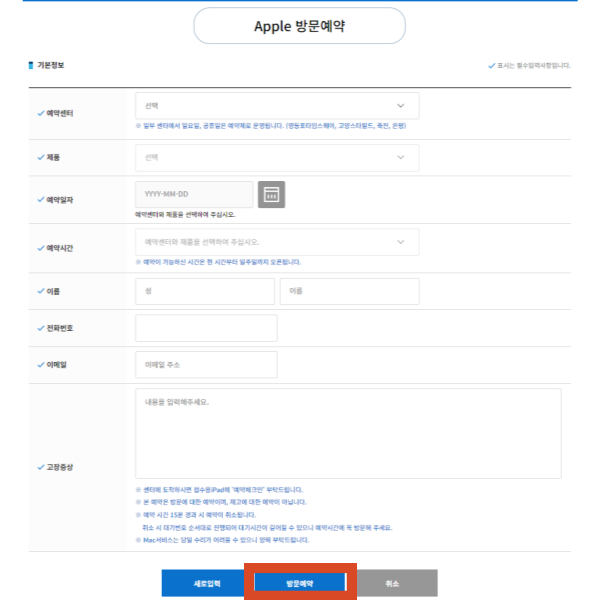The width and height of the screenshot is (600, 600).
Task: Click the YYYY-MM-DD date field
Action: pyautogui.click(x=194, y=194)
